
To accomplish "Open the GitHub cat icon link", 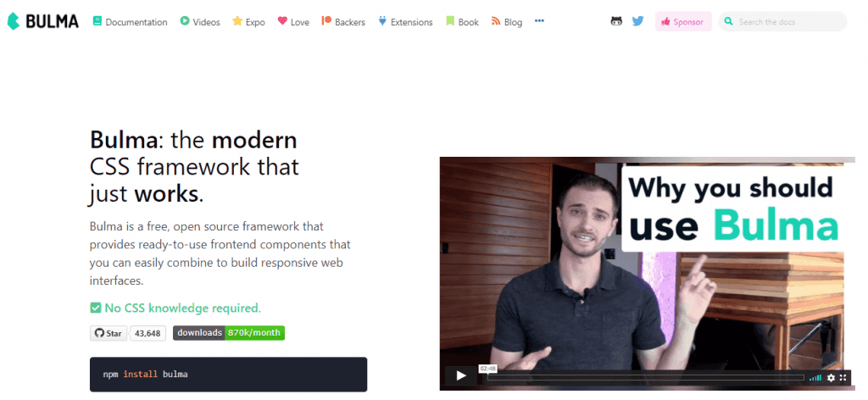I will click(x=616, y=21).
